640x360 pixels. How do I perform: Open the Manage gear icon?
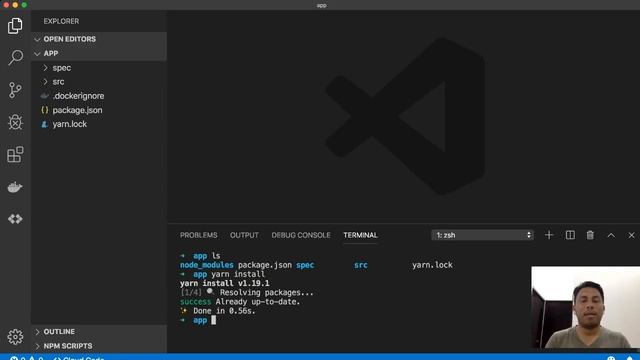pyautogui.click(x=15, y=337)
